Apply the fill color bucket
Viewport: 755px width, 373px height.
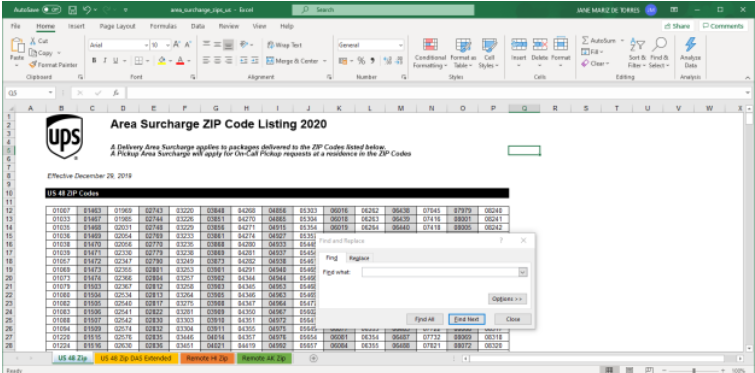[162, 61]
